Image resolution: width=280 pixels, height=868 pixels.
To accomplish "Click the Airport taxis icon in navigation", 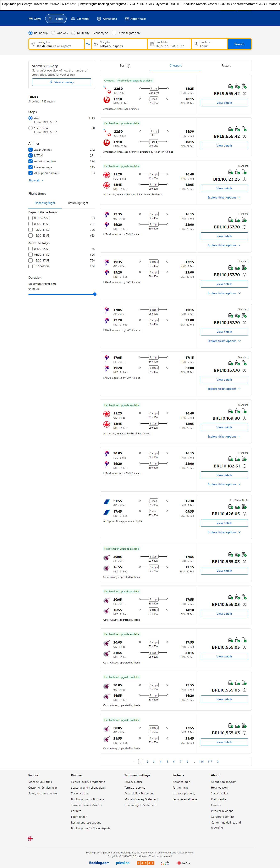I will pyautogui.click(x=127, y=19).
